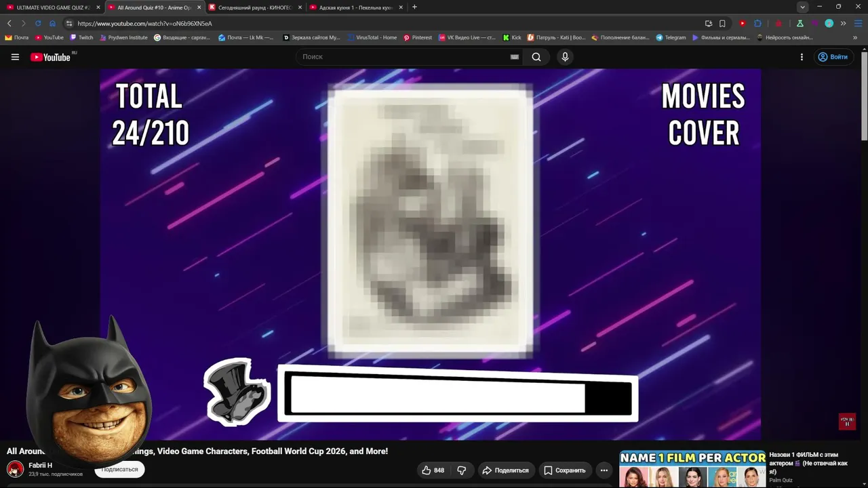The height and width of the screenshot is (488, 868).
Task: View site information for youtube.com
Action: tap(69, 23)
